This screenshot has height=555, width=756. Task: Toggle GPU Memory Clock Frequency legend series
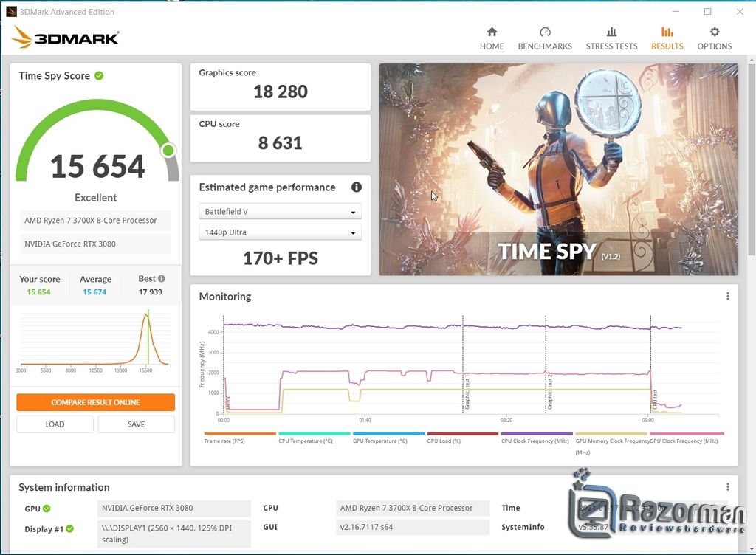[x=611, y=444]
